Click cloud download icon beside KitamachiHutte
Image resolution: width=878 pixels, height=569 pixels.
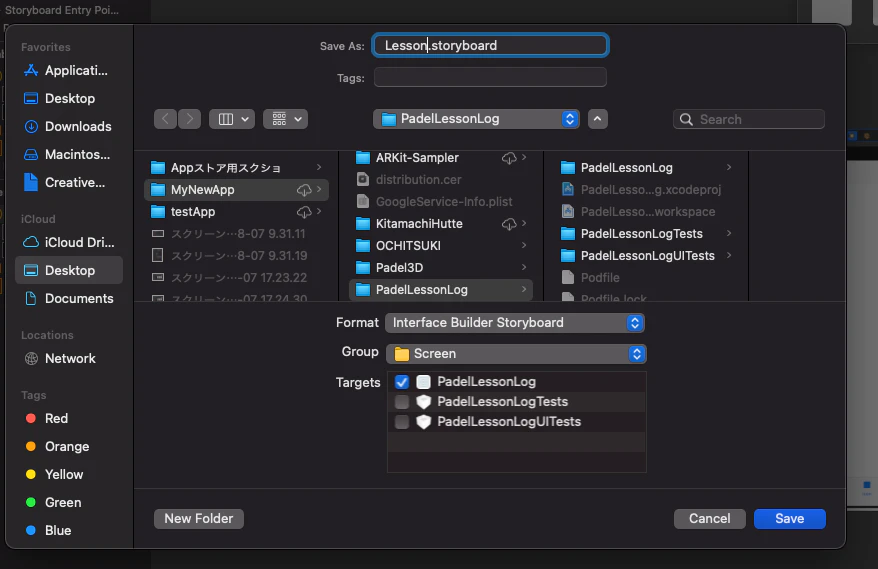point(509,224)
